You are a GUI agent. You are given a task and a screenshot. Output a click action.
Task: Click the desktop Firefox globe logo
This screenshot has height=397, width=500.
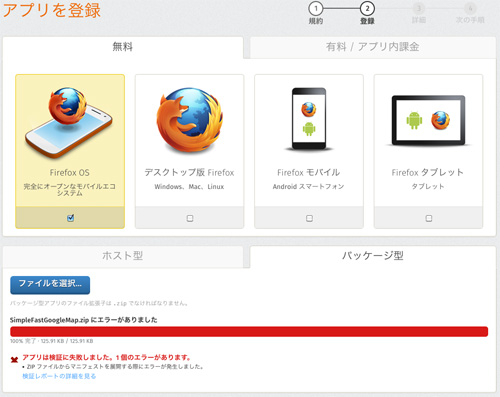(x=190, y=120)
